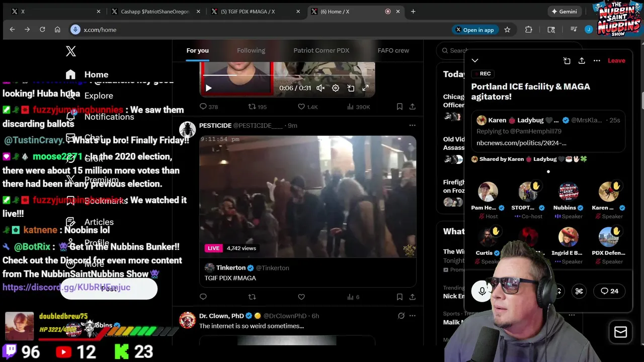The height and width of the screenshot is (362, 644).
Task: Leave the Space
Action: click(616, 60)
